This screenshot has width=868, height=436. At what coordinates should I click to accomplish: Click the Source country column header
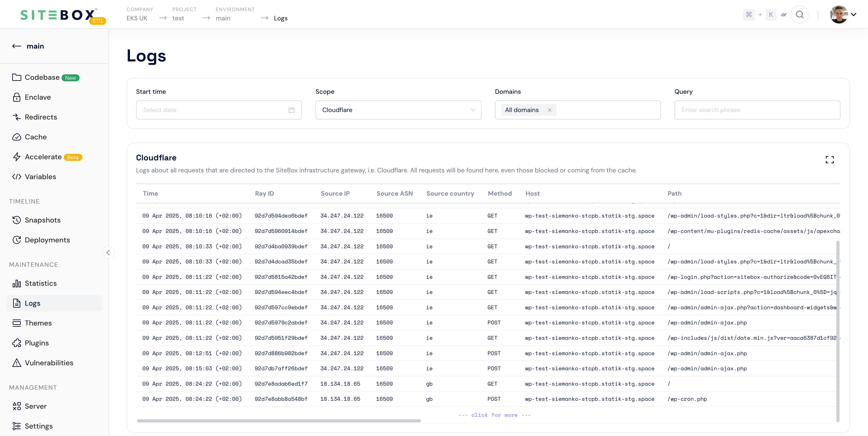[x=450, y=194]
